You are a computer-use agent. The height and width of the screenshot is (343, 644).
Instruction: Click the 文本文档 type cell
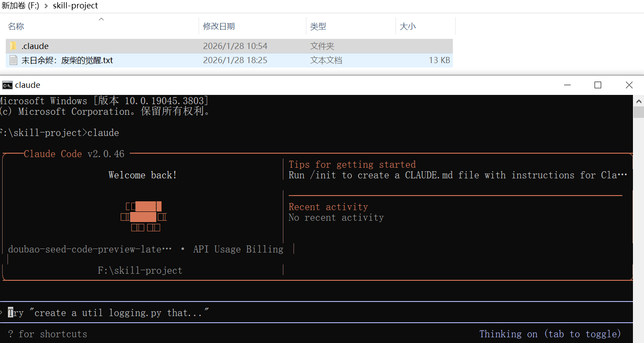tap(326, 60)
